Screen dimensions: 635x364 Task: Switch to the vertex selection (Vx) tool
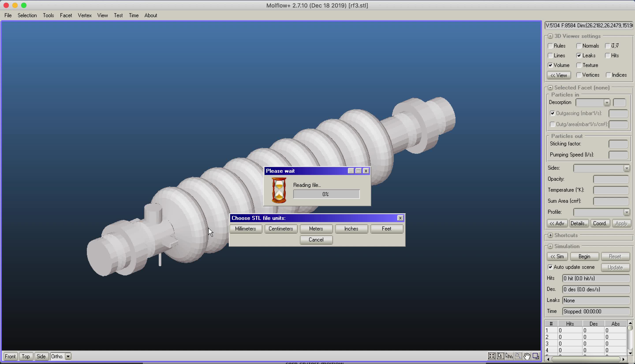(509, 356)
